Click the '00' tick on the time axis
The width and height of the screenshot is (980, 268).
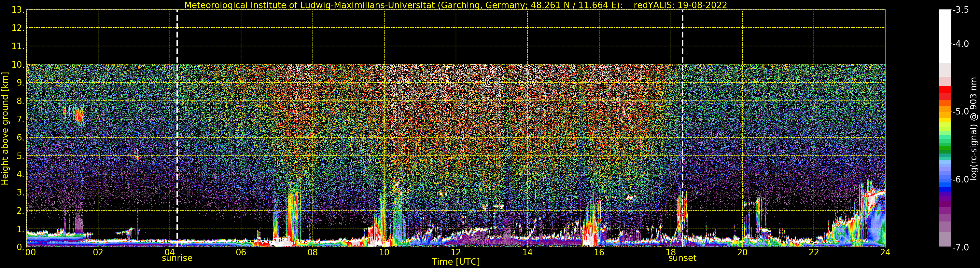point(30,252)
